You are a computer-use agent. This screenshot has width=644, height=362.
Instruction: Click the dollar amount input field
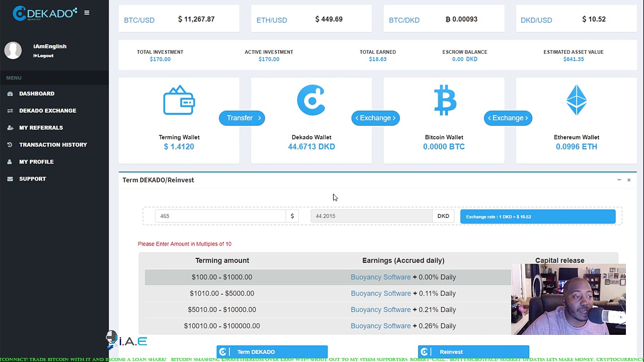click(220, 216)
